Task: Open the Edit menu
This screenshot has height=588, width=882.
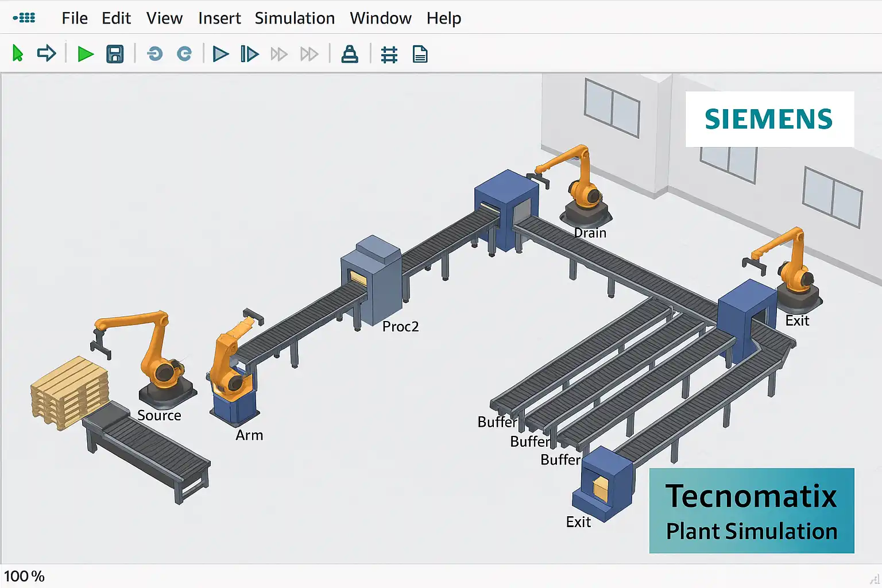Action: point(116,18)
